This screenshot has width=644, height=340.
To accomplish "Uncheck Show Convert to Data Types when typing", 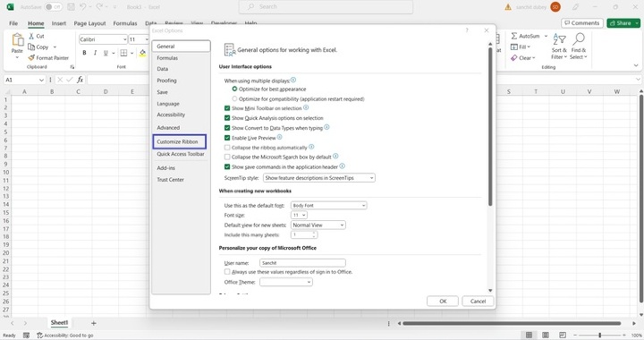I will pyautogui.click(x=227, y=128).
